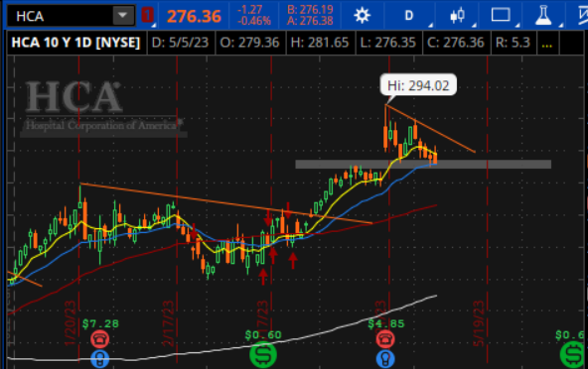Click the O: 279.36 open value
Screen dimensions: 588x369
click(249, 43)
